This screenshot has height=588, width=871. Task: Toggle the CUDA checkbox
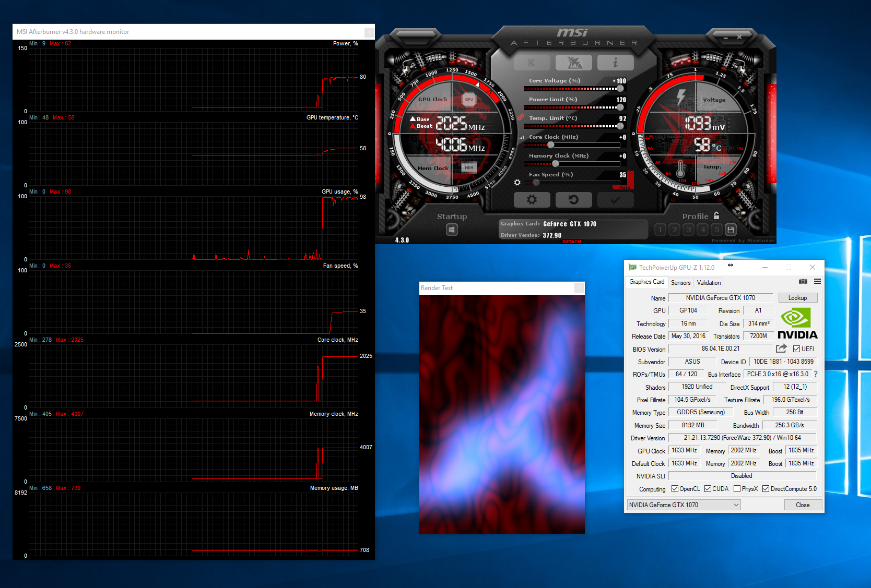[708, 489]
